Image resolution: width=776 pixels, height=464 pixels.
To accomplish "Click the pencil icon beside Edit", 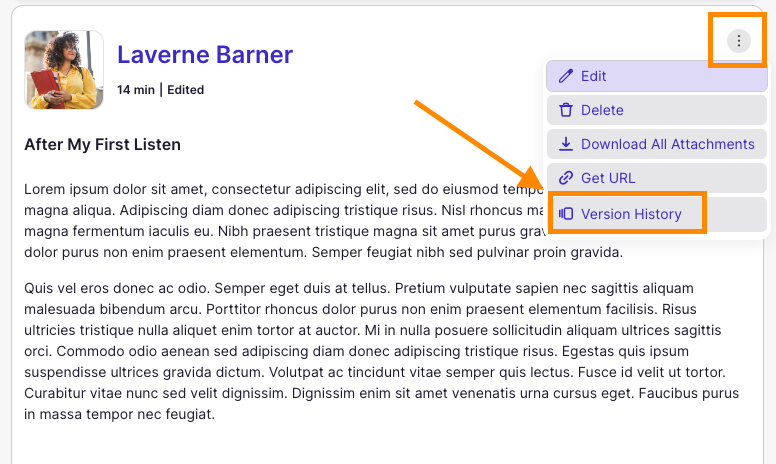I will tap(566, 76).
